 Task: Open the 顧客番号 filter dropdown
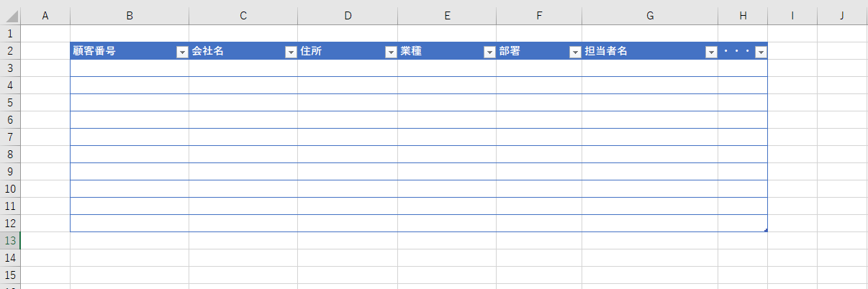(182, 52)
